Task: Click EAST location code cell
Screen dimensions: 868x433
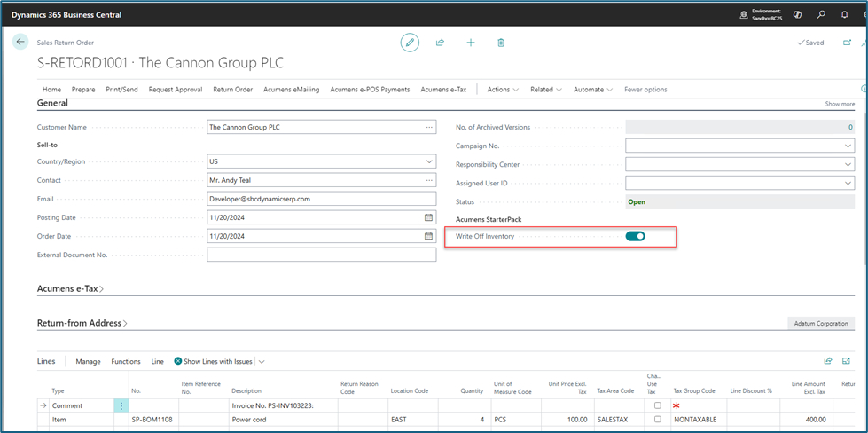Action: coord(413,420)
